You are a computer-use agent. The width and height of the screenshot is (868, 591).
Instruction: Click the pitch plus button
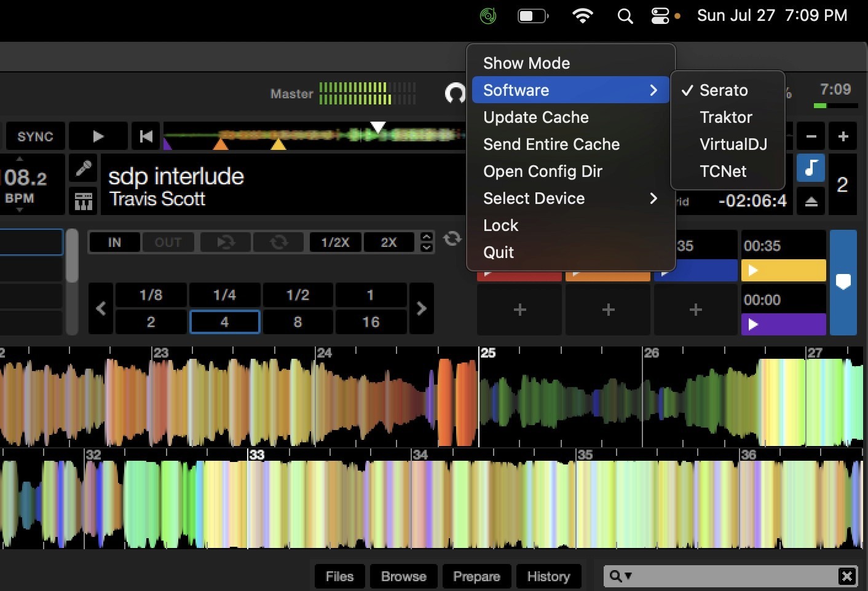pos(843,136)
